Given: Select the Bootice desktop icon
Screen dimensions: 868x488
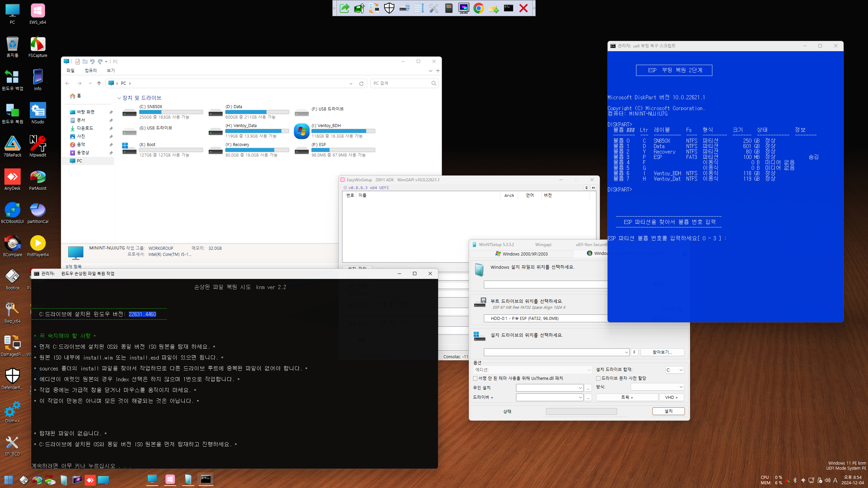Looking at the screenshot, I should 13,280.
